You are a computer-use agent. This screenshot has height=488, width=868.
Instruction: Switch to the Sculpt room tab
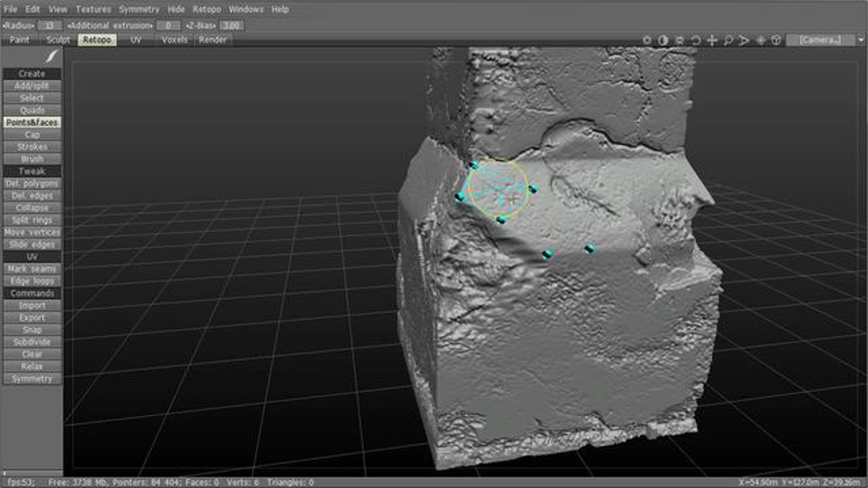[58, 40]
